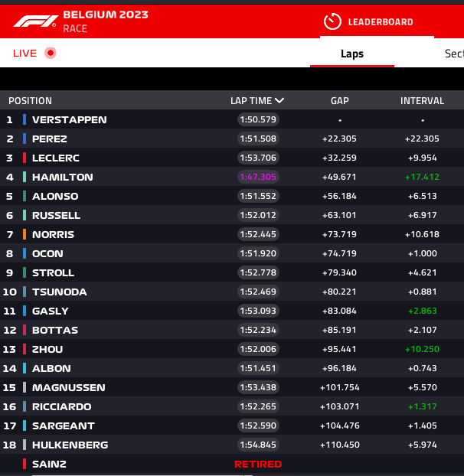Click Norris's orange team color bar
Screen dimensions: 464x476
25,234
